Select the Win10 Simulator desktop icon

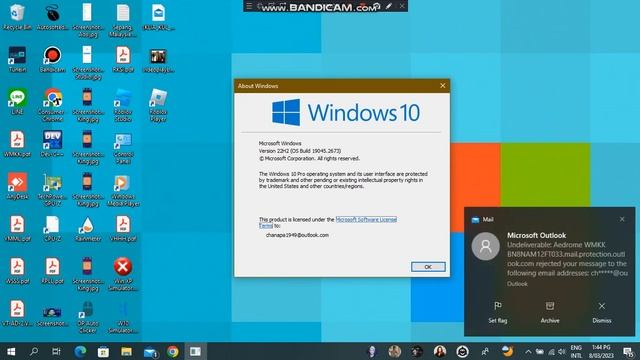pos(123,316)
